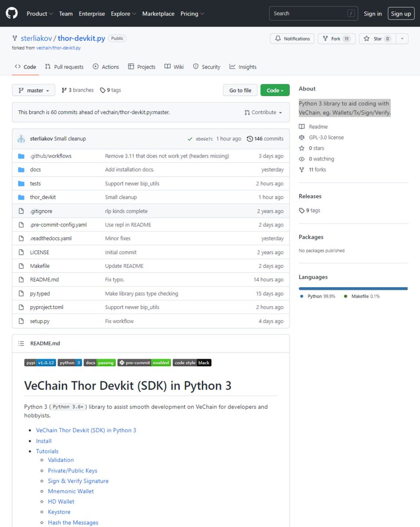The height and width of the screenshot is (527, 420).
Task: Open the Product dropdown menu
Action: (x=40, y=14)
